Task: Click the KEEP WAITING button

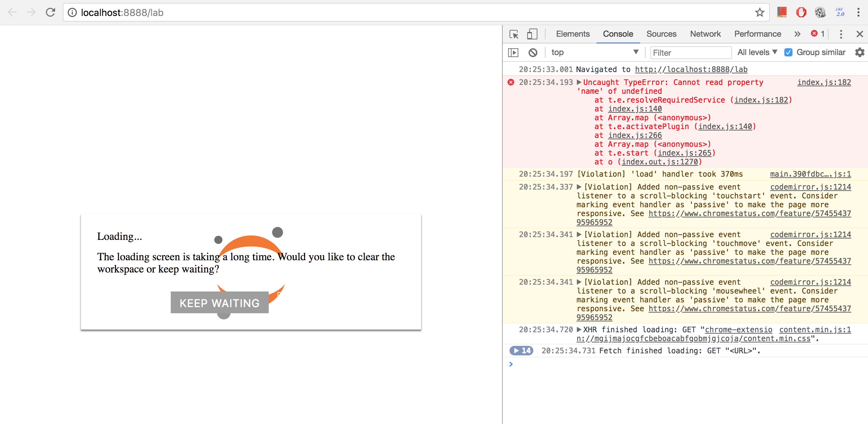Action: 219,303
